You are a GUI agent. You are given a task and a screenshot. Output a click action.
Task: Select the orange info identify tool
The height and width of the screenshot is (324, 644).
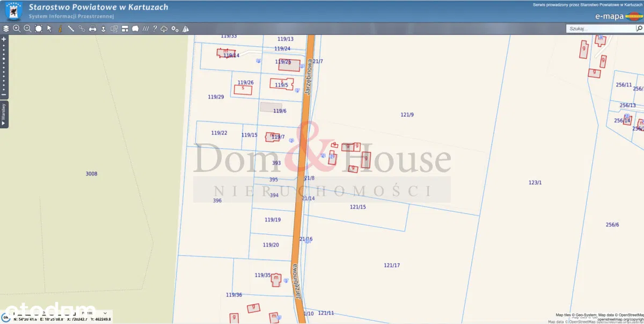pos(60,28)
